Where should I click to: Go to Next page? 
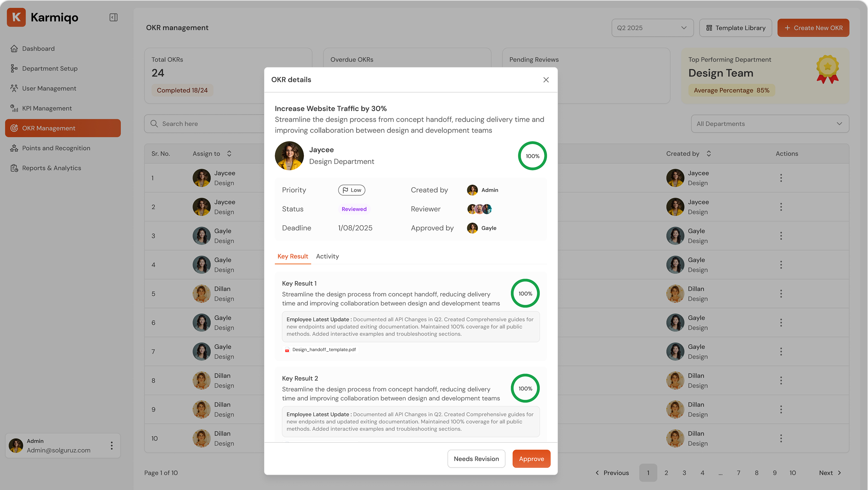pos(830,473)
